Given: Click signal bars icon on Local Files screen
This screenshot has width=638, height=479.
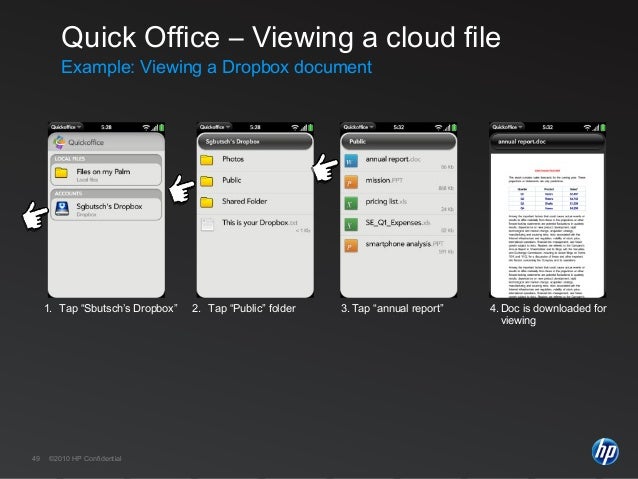Looking at the screenshot, I should point(155,128).
